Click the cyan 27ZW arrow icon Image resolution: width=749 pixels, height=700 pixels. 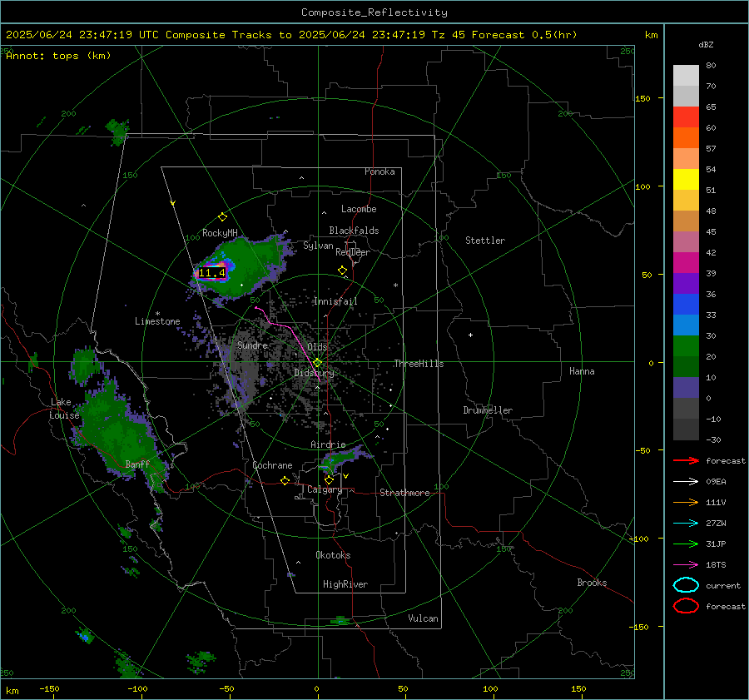click(x=686, y=524)
